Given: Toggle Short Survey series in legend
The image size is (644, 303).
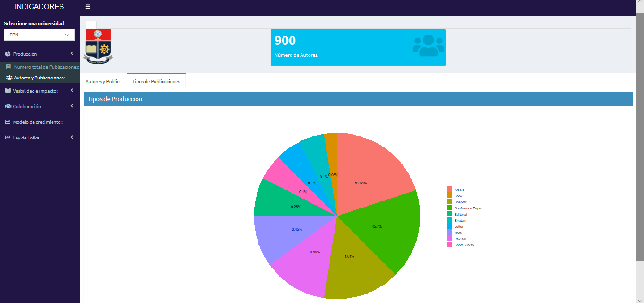Looking at the screenshot, I should (x=464, y=245).
